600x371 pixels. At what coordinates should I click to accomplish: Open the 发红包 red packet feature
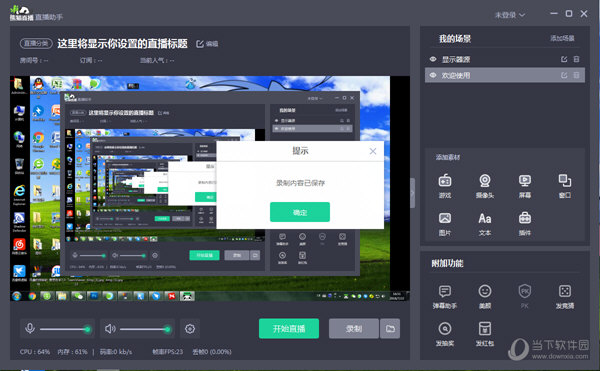coord(485,334)
